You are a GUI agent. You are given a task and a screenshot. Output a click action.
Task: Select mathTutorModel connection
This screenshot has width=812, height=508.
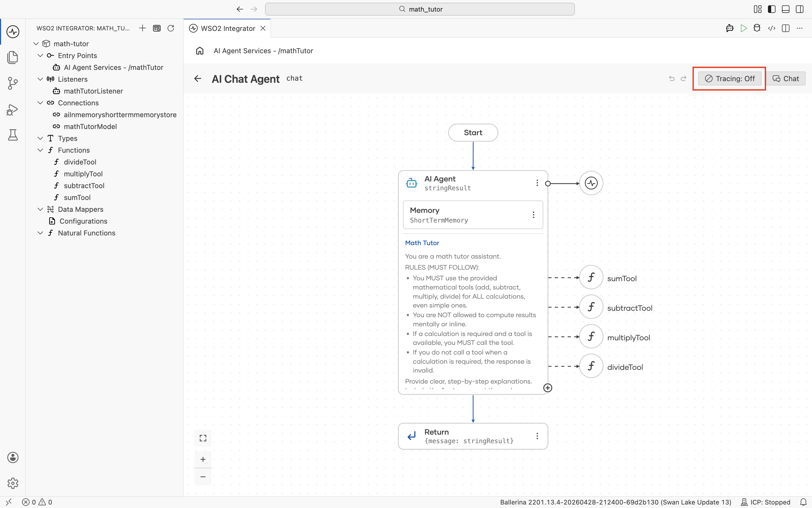click(90, 127)
